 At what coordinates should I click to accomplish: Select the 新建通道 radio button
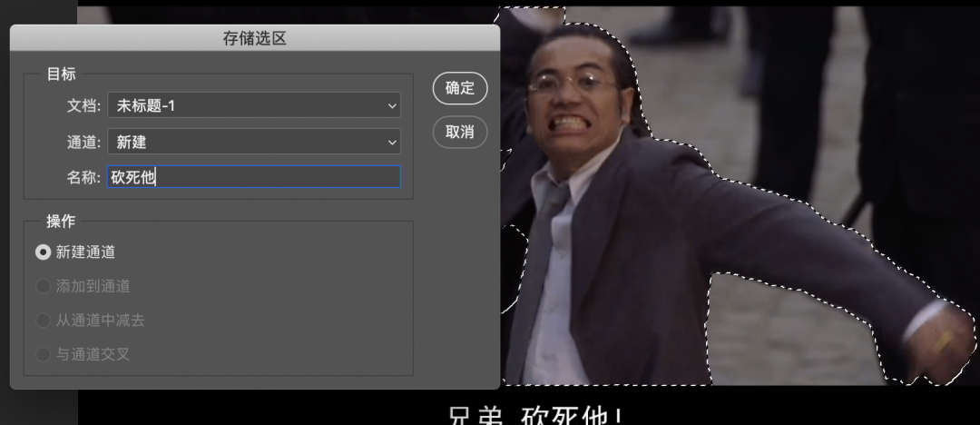pos(44,252)
